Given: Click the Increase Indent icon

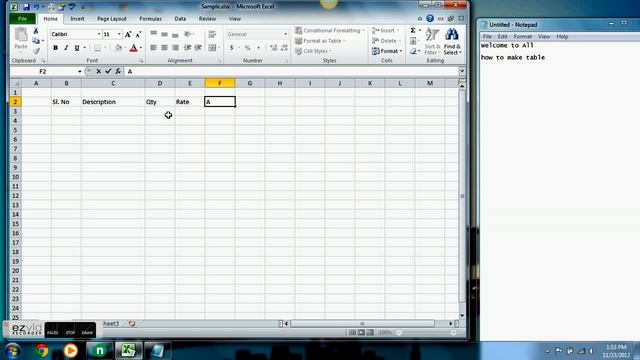Looking at the screenshot, I should [x=198, y=48].
